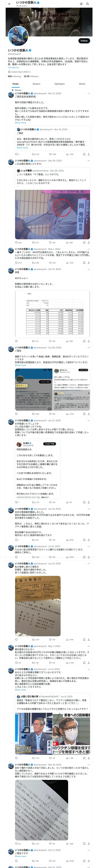Expand 'Show more' on the pinned post text
This screenshot has width=98, height=868.
[x=20, y=123]
